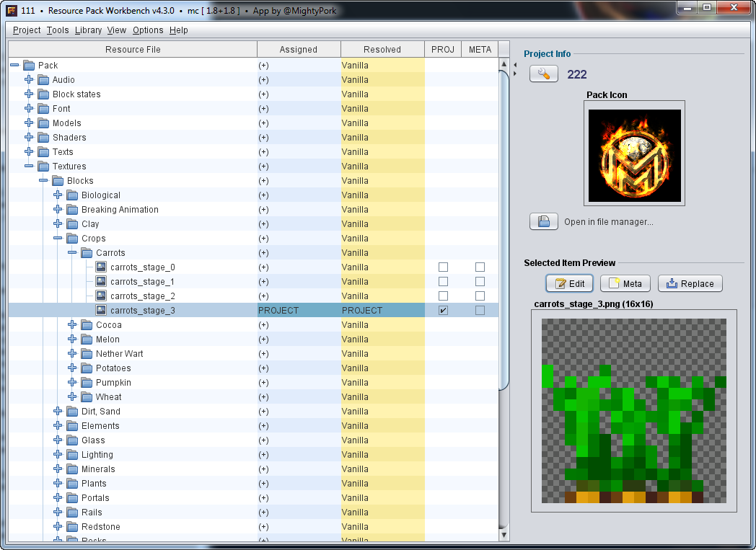Open the Library menu
The image size is (756, 550).
[88, 30]
